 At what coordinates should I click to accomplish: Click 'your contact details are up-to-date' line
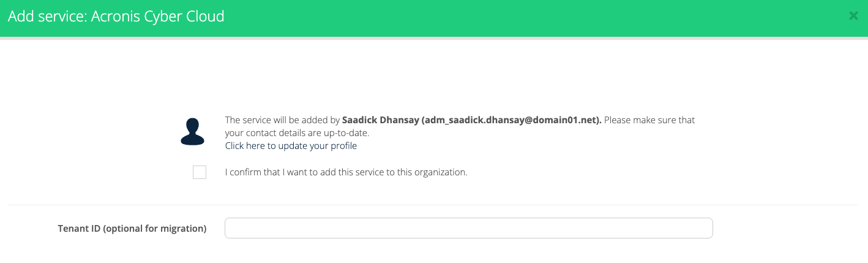pos(297,132)
